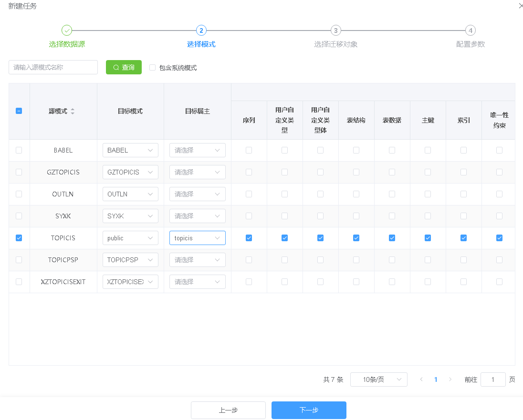Click the 选择迁移对象 step label
This screenshot has height=420, width=523.
click(336, 44)
